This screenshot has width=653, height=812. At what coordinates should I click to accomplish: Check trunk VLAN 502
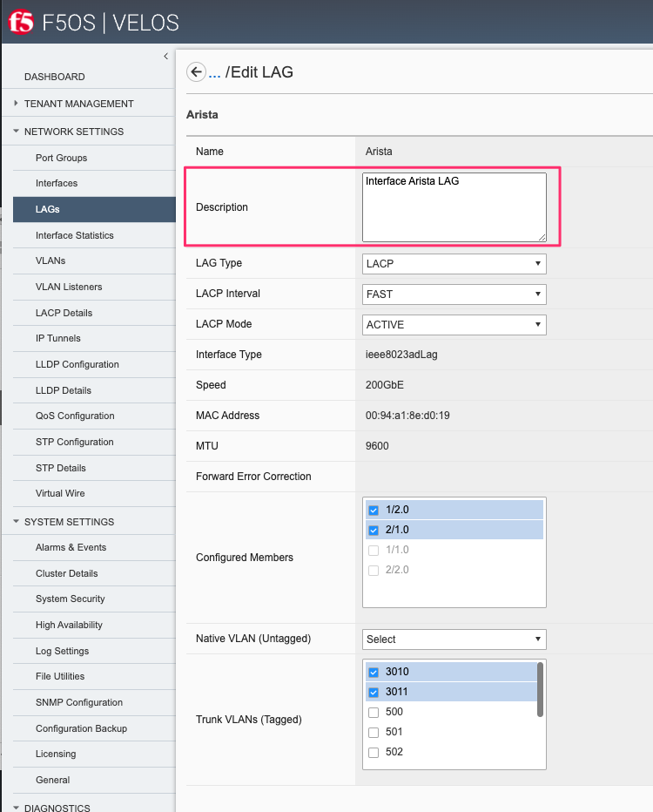click(373, 753)
